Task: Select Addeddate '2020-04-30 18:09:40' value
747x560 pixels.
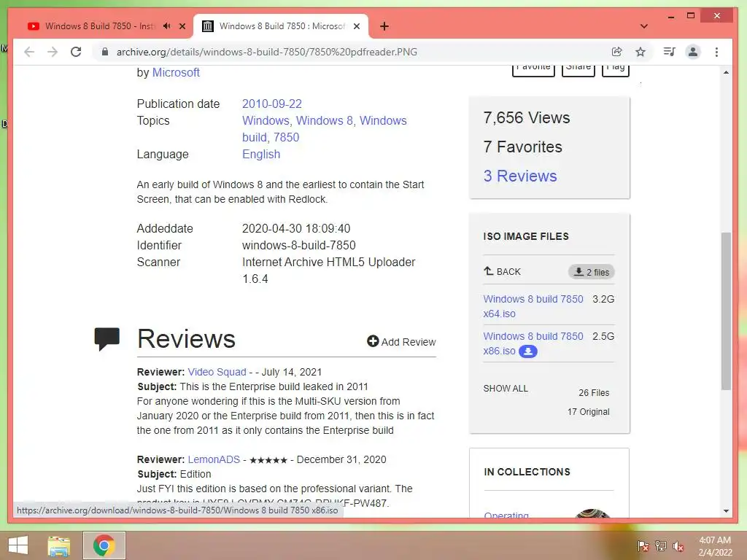Action: [x=296, y=228]
